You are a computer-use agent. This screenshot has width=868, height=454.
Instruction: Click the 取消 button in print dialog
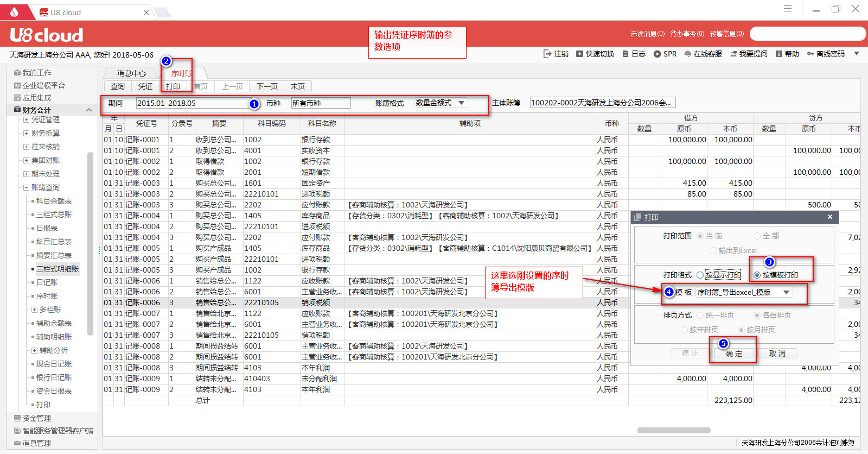(777, 354)
